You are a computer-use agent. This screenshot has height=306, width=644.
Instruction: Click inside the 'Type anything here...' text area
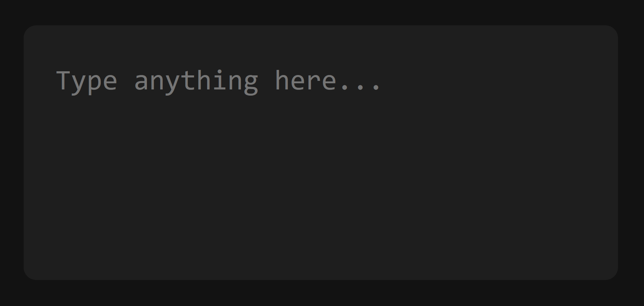pyautogui.click(x=321, y=152)
